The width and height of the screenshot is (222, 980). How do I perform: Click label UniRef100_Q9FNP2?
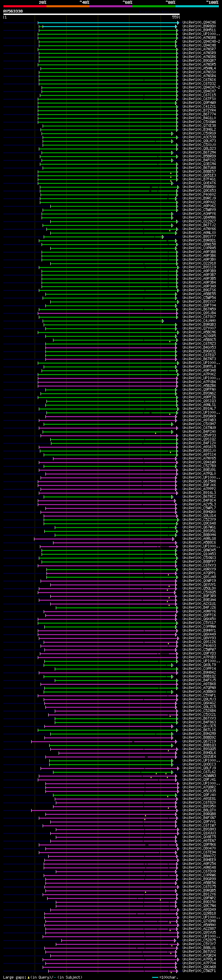[x=199, y=898]
